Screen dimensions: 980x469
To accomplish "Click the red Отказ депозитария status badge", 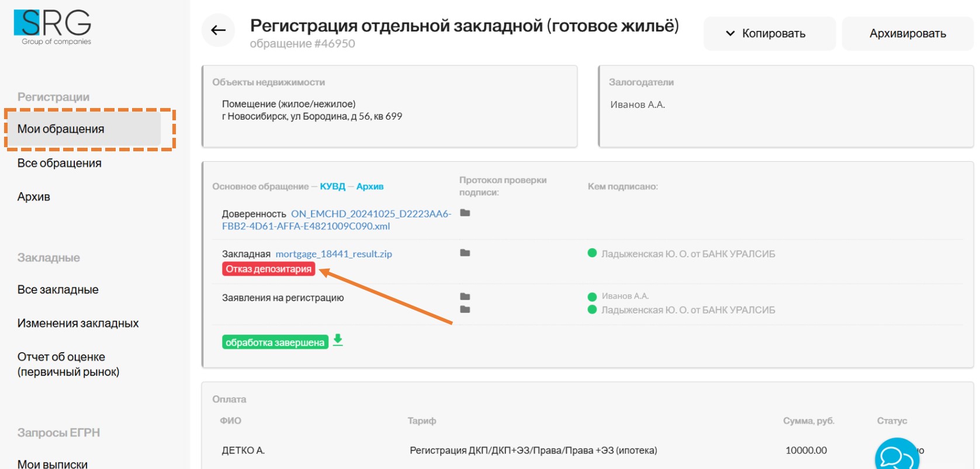I will (x=269, y=269).
